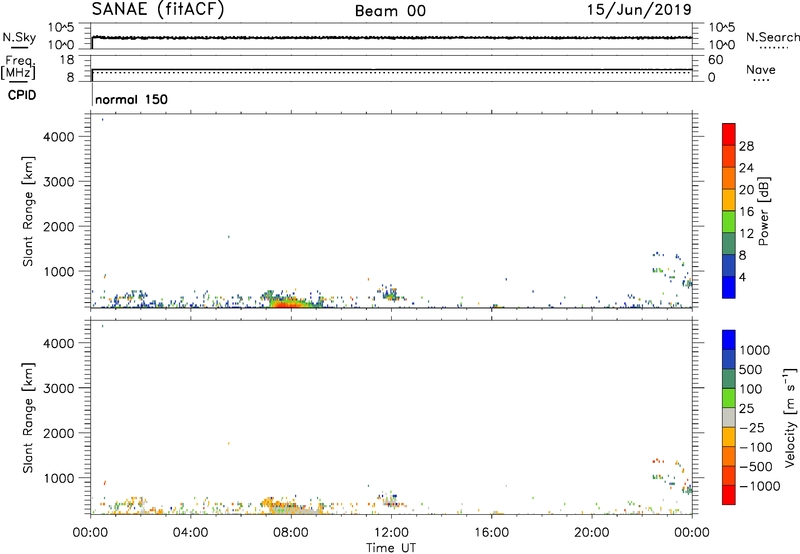Click the 18 tick on frequency axis

(67, 60)
